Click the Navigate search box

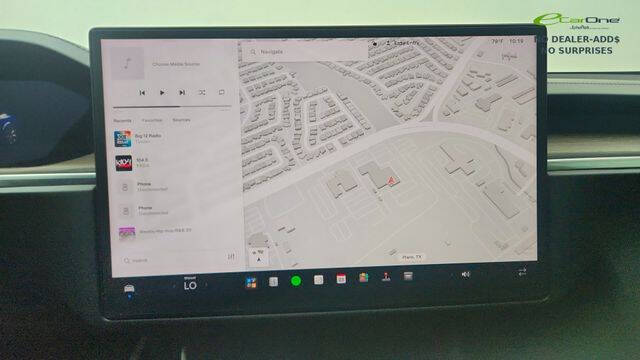pyautogui.click(x=306, y=52)
